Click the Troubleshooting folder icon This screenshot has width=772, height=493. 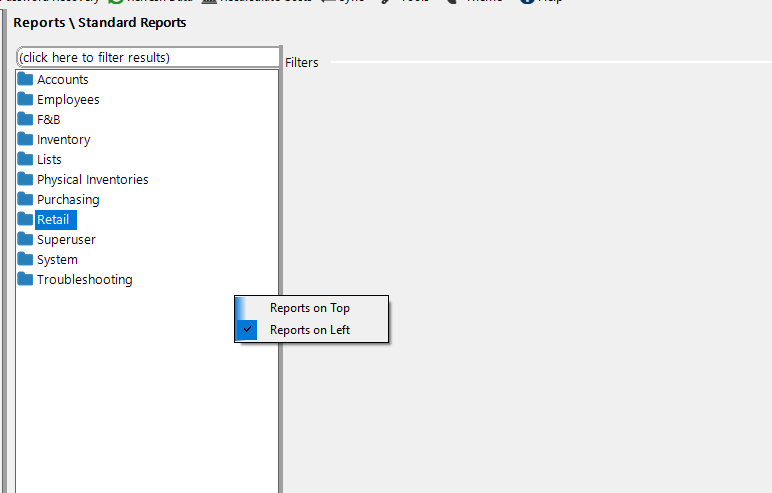25,279
